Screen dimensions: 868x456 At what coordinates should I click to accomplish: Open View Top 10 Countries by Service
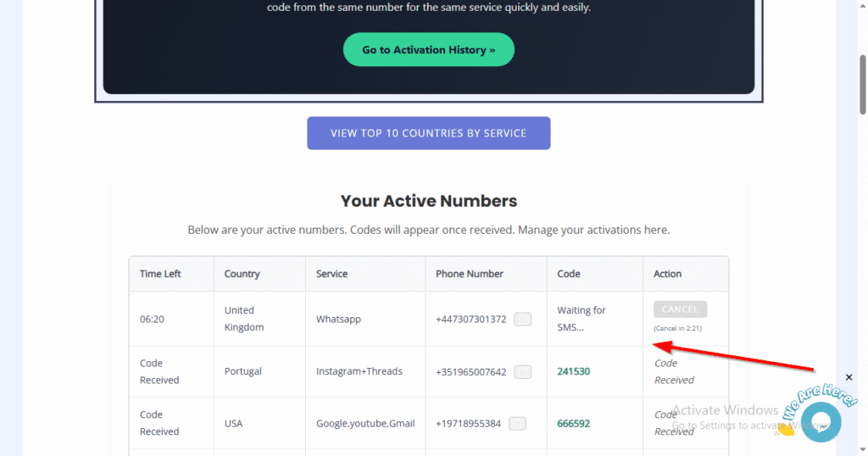tap(429, 133)
